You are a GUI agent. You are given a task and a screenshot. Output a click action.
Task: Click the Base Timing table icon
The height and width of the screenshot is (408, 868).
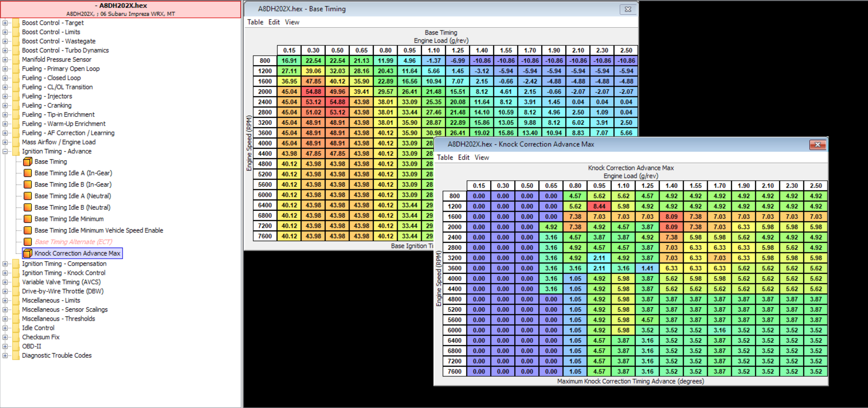[28, 161]
